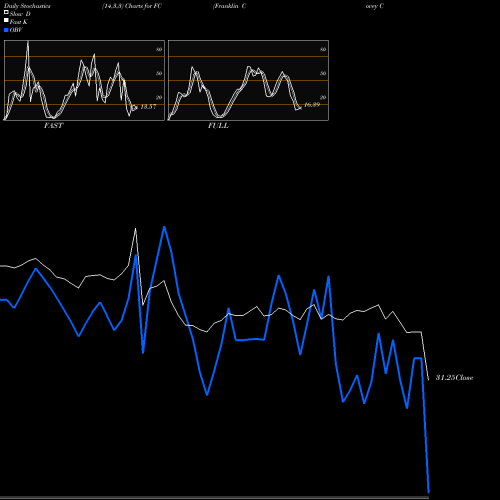This screenshot has width=500, height=500.
Task: Click the Slow D legend swatch
Action: point(6,13)
